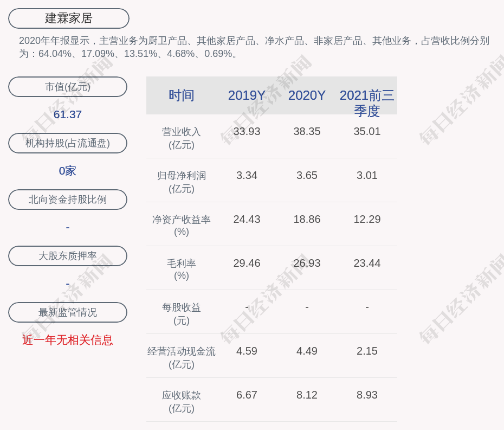The height and width of the screenshot is (430, 504).
Task: Click the red 近一年无相关信息 notice
Action: coord(68,340)
